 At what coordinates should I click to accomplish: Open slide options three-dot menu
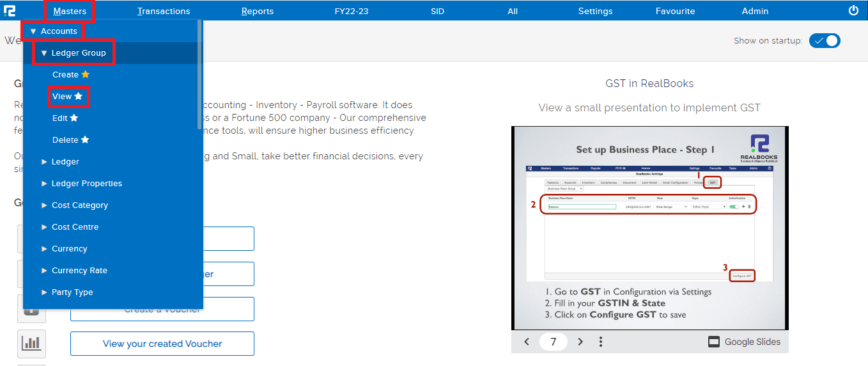601,342
